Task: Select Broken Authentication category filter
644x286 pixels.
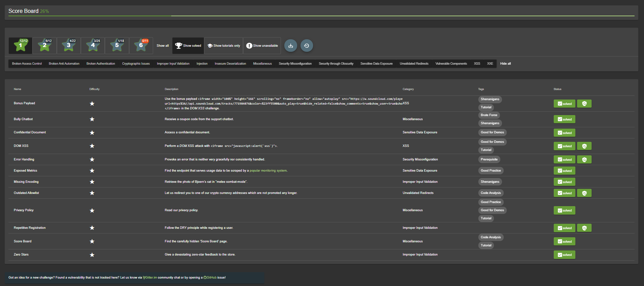Action: (101, 64)
